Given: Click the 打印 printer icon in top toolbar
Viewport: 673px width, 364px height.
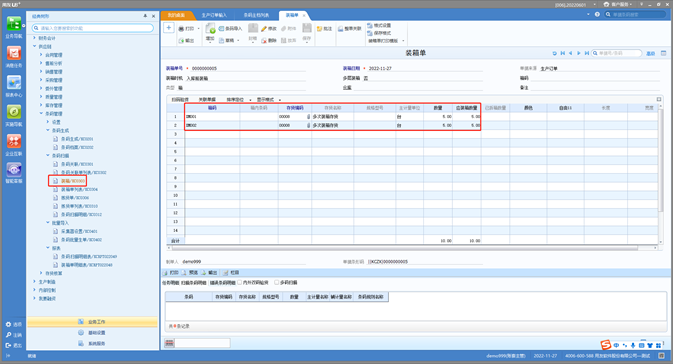Looking at the screenshot, I should tap(182, 28).
